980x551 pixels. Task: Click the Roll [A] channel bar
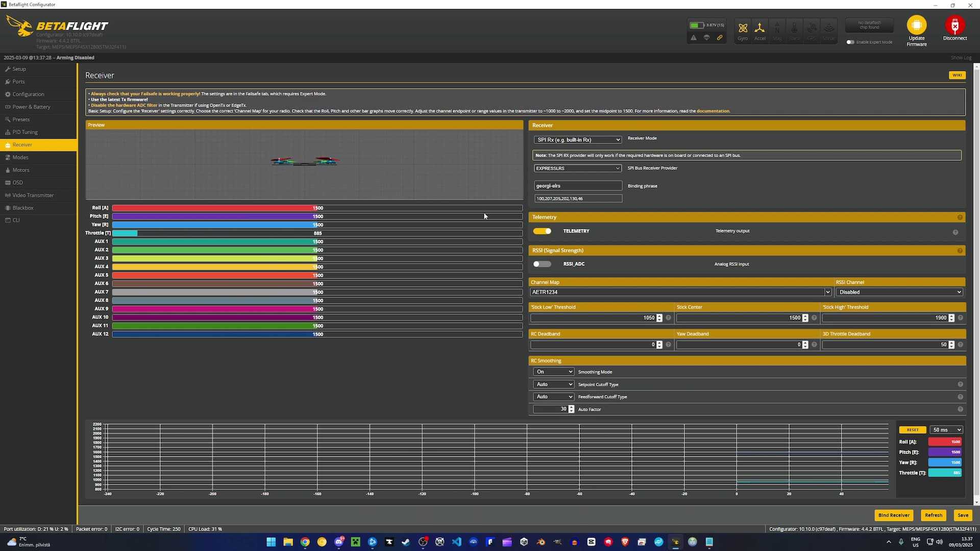tap(317, 208)
